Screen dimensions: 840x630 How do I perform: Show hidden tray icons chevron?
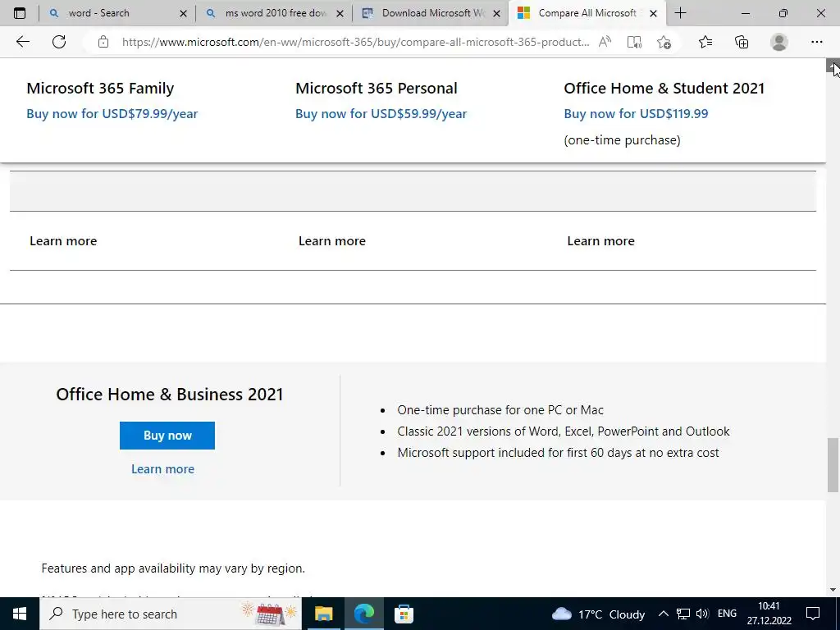pos(663,614)
